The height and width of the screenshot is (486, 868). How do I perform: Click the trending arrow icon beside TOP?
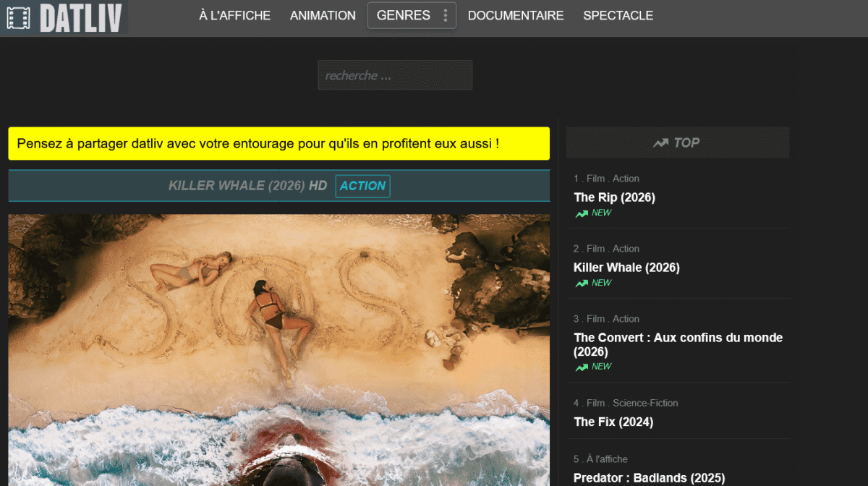pos(660,143)
